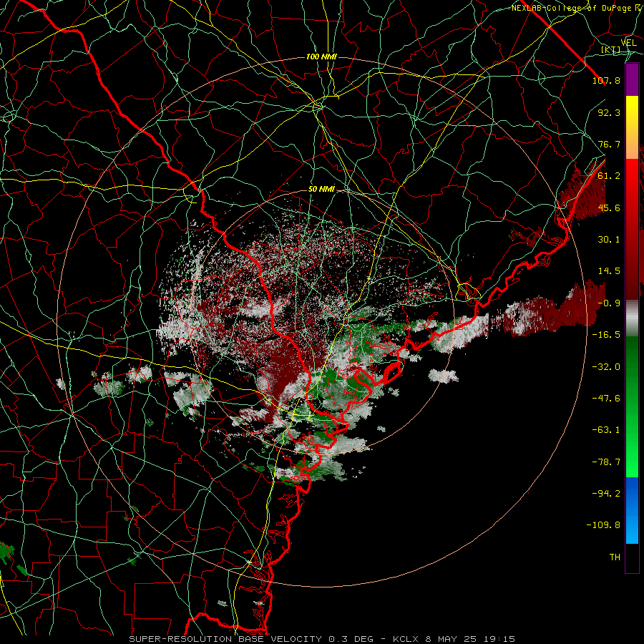Screen dimensions: 644x644
Task: Select the -16.5 velocity scale value
Action: click(x=606, y=335)
